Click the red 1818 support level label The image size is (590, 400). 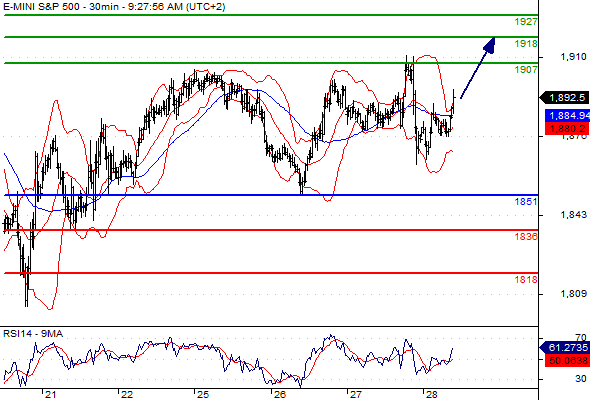(x=526, y=280)
